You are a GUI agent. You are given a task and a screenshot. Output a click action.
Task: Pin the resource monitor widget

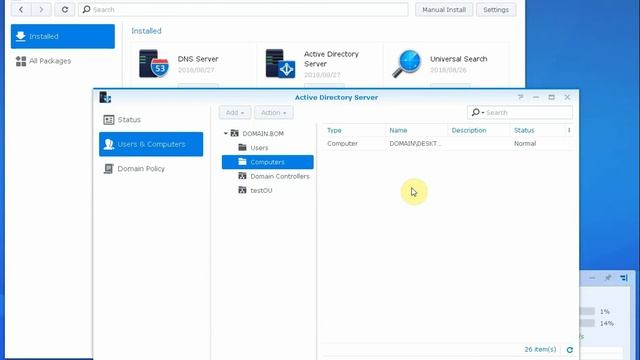click(x=608, y=278)
